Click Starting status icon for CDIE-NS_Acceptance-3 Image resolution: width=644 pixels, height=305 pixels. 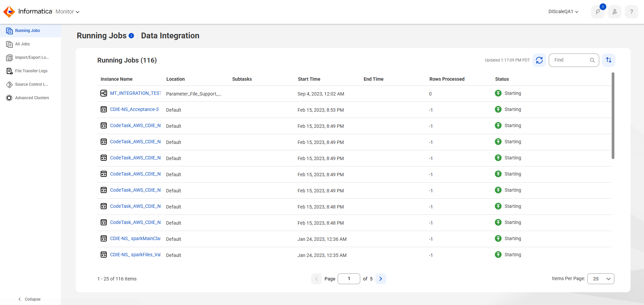click(x=498, y=109)
